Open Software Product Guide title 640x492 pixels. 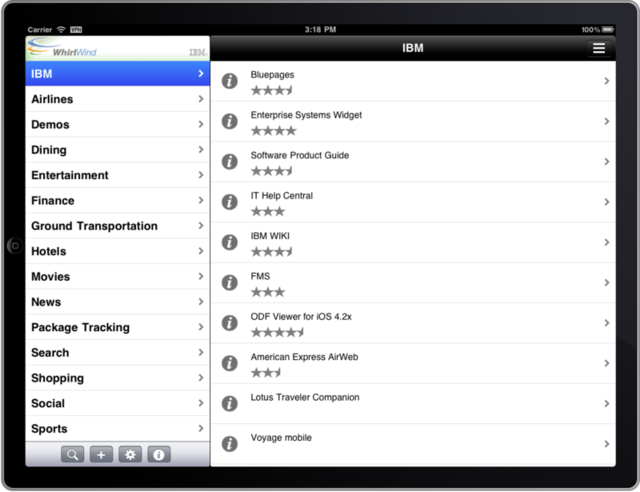coord(300,155)
